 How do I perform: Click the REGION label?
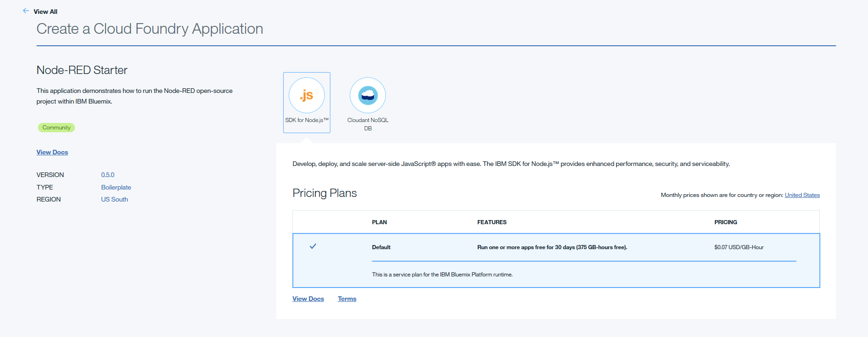click(49, 199)
